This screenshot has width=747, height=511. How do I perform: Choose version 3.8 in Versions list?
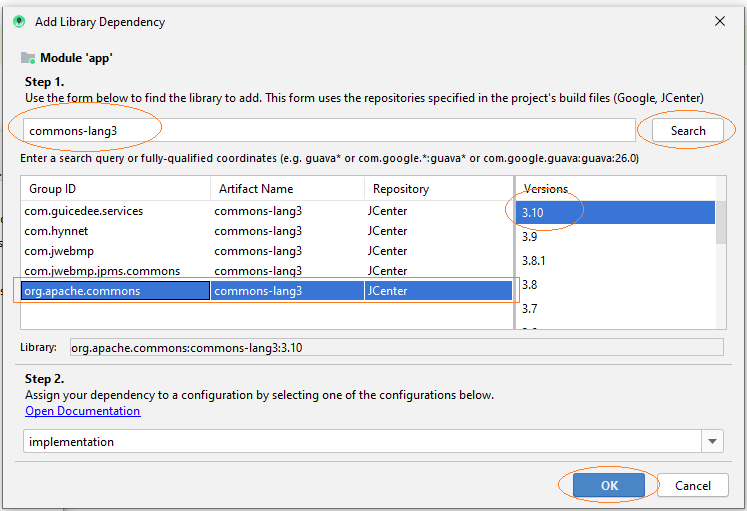coord(616,284)
